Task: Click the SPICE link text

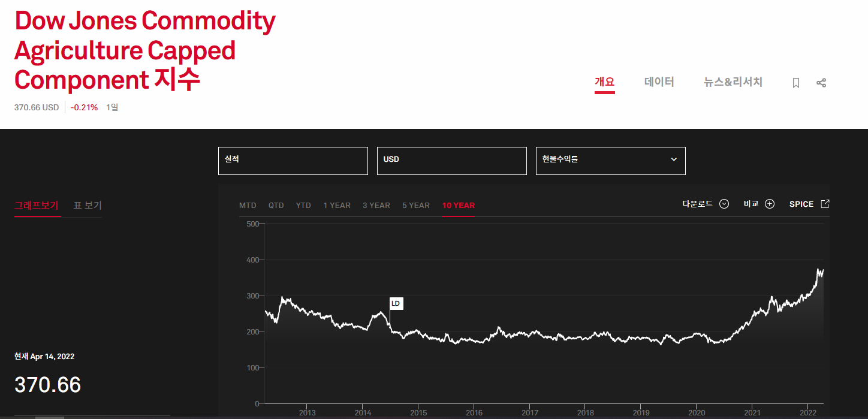Action: click(x=801, y=204)
